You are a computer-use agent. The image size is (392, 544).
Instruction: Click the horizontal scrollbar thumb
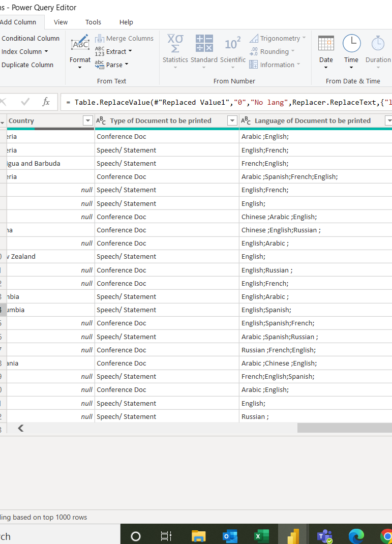(x=345, y=428)
